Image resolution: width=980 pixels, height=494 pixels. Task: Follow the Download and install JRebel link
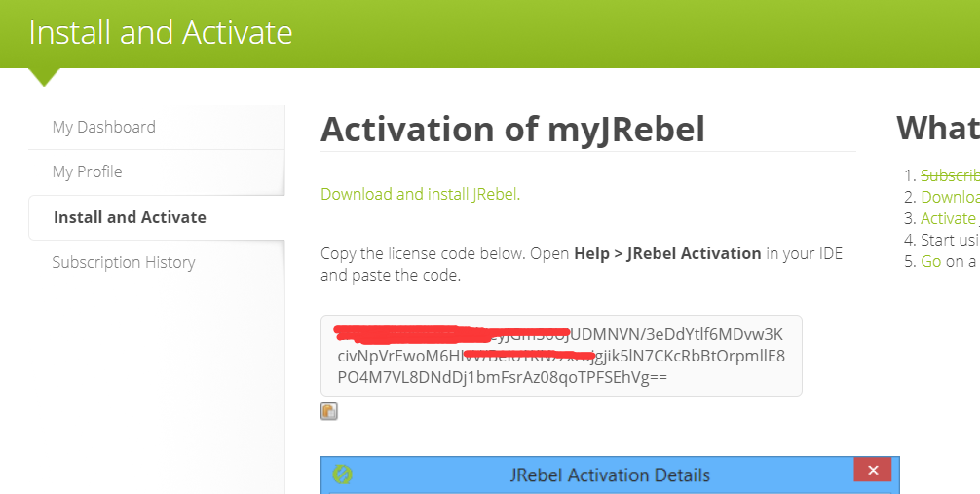pos(420,194)
